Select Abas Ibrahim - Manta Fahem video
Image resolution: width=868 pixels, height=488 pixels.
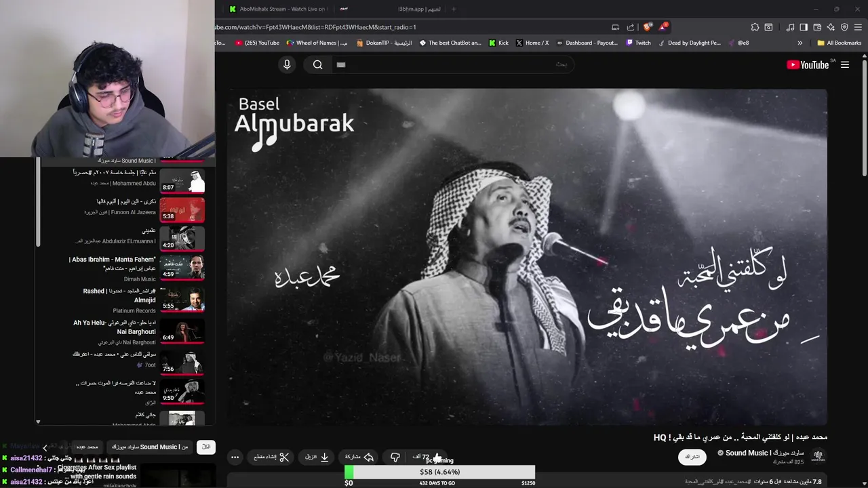point(122,268)
